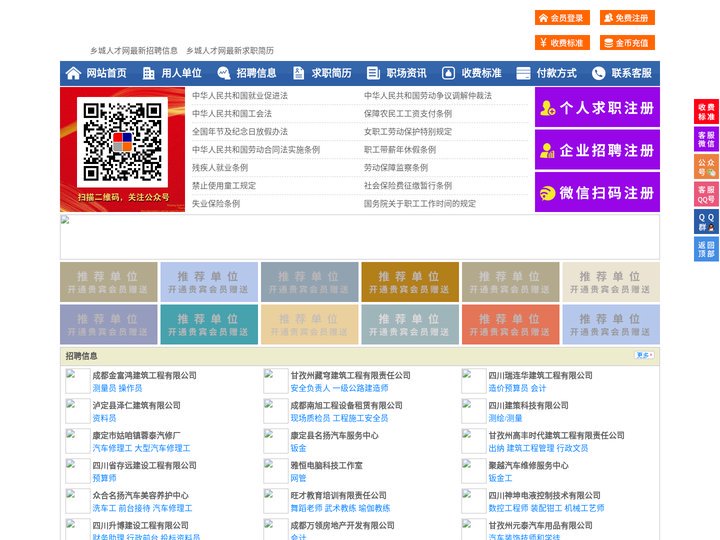This screenshot has height=540, width=720.
Task: Click the card icon beside 付款方式
Action: click(x=523, y=73)
